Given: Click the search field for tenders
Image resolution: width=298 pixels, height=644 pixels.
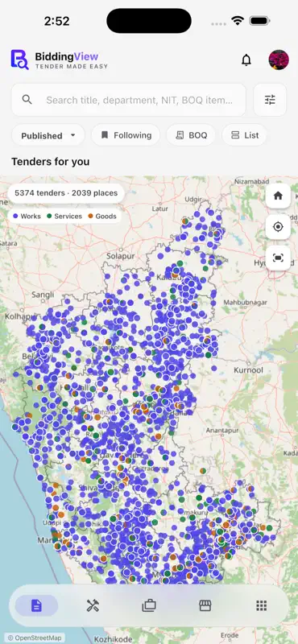Looking at the screenshot, I should coord(129,100).
